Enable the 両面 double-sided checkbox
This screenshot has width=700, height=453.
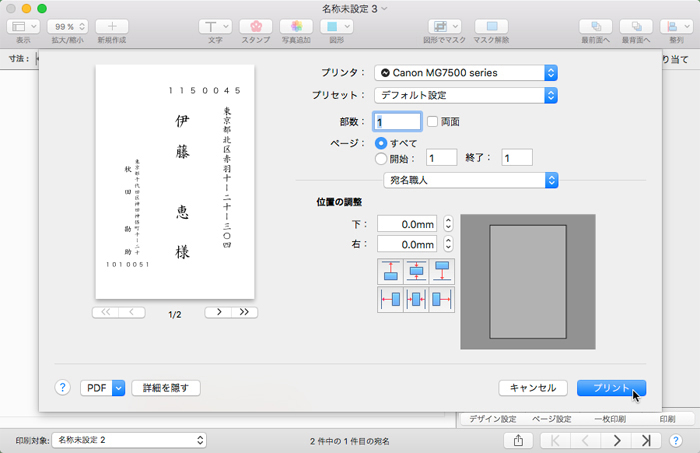tap(432, 121)
